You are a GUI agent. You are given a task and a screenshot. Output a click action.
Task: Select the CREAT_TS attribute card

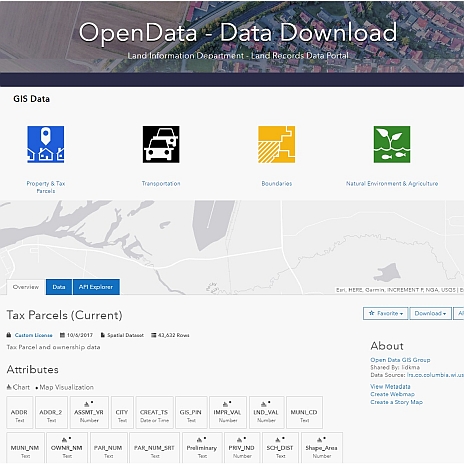click(154, 412)
